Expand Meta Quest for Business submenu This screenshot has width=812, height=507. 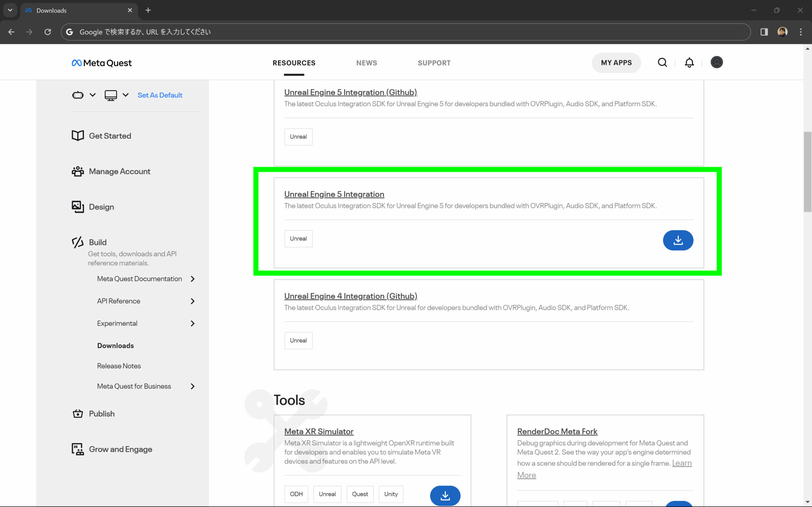click(192, 386)
